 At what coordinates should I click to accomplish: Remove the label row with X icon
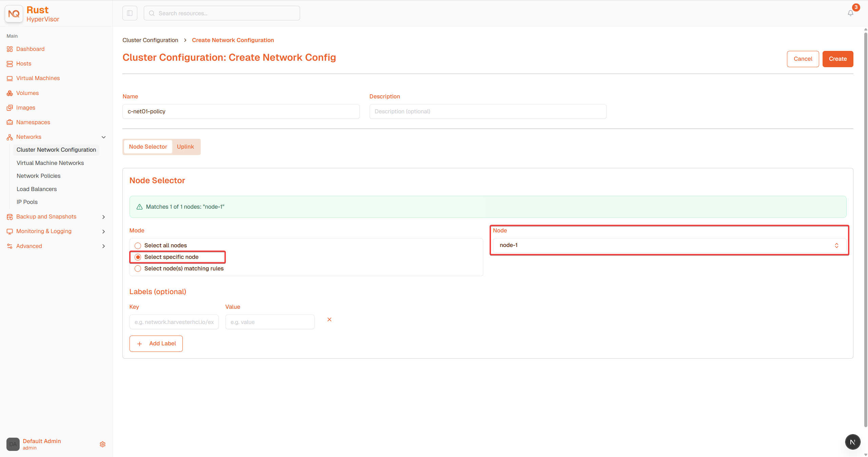point(329,320)
